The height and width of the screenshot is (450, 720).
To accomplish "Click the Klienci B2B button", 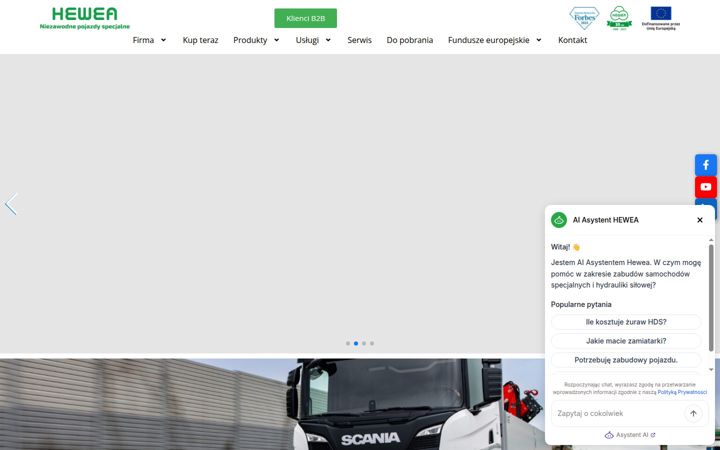I will click(305, 18).
